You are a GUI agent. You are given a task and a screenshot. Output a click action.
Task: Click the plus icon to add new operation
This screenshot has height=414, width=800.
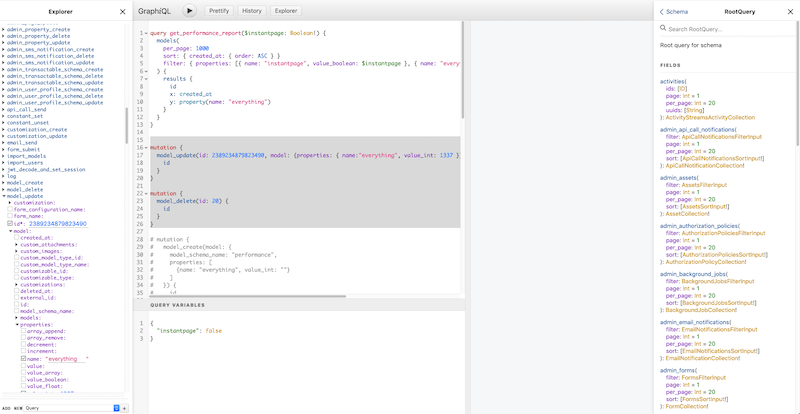125,408
